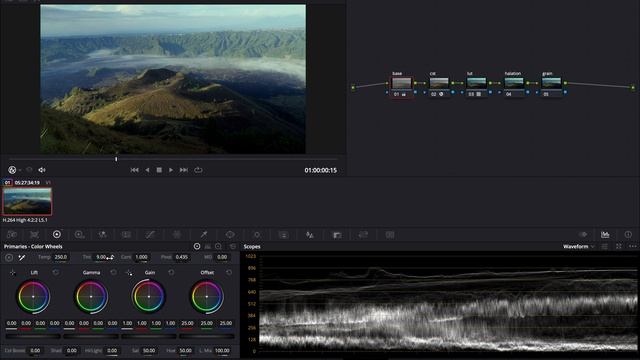Screen dimensions: 640x360
Task: Pick black point for Lift
Action: coord(13,272)
